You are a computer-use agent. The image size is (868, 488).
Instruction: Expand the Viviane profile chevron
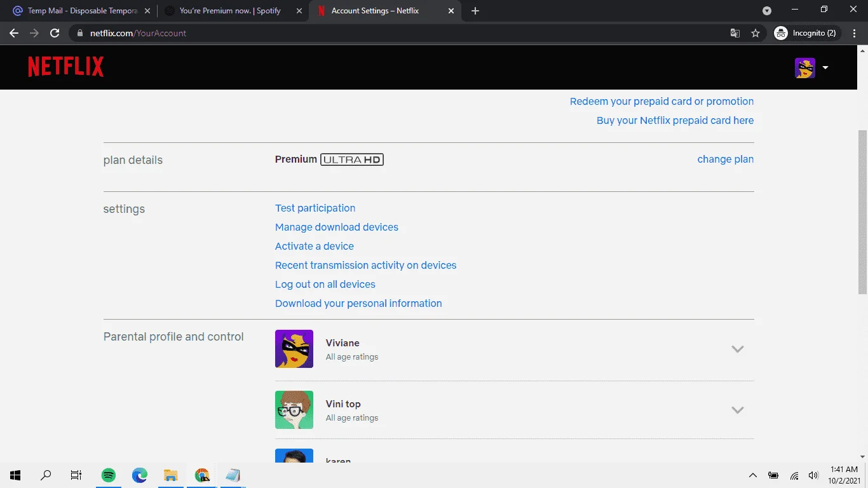pos(737,349)
